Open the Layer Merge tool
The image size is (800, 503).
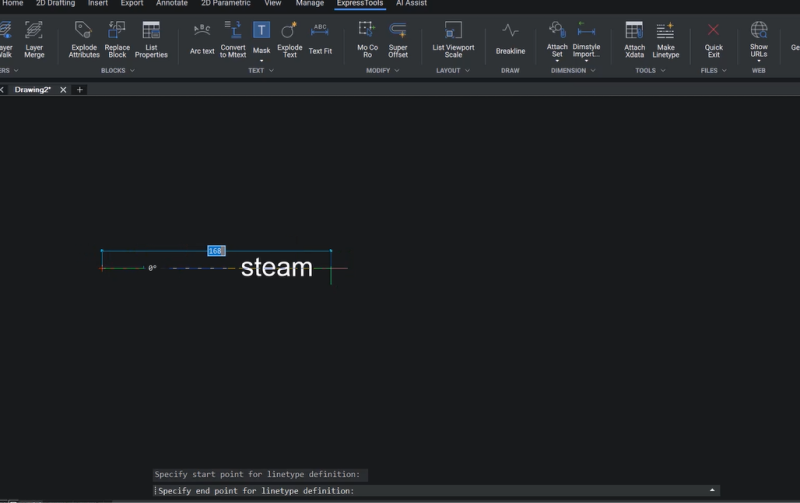(34, 40)
